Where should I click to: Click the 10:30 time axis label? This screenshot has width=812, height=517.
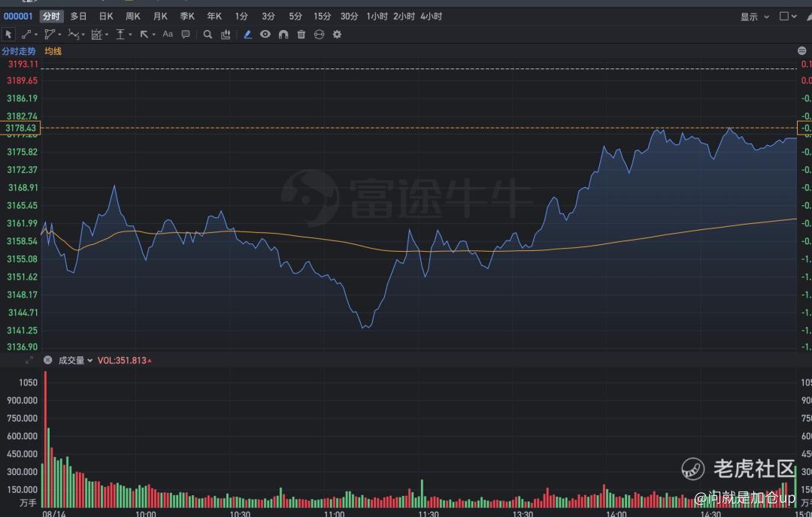coord(240,513)
